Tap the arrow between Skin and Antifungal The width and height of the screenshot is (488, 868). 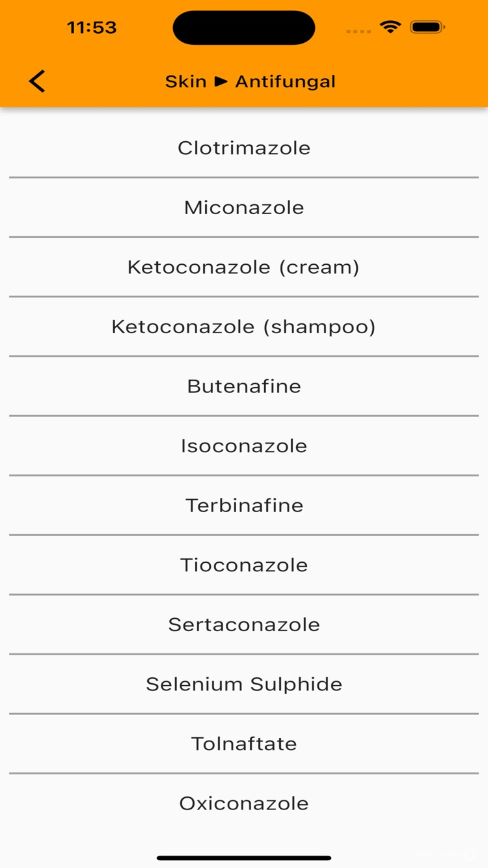click(x=222, y=81)
